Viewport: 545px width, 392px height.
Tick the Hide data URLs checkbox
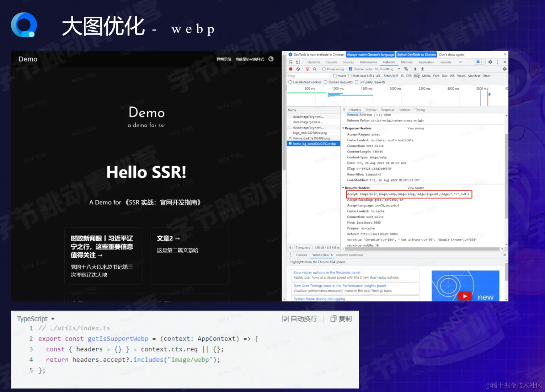point(350,76)
